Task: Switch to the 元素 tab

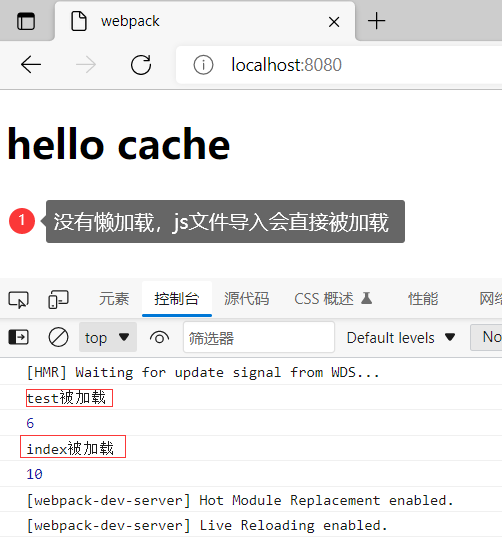Action: tap(114, 299)
